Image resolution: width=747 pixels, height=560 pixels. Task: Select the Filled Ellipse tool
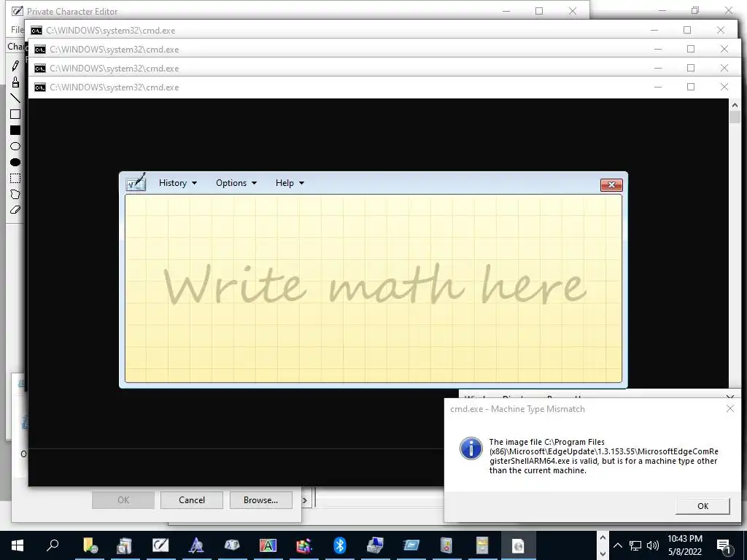pyautogui.click(x=15, y=162)
